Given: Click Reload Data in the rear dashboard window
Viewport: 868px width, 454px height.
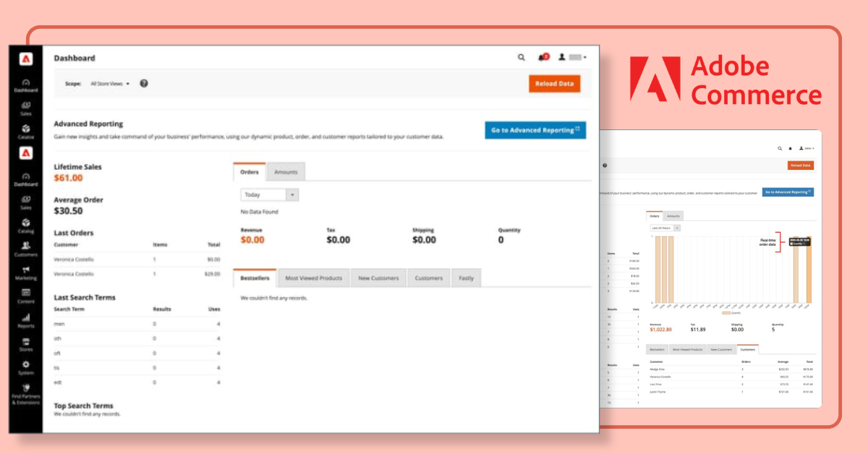Looking at the screenshot, I should 801,166.
